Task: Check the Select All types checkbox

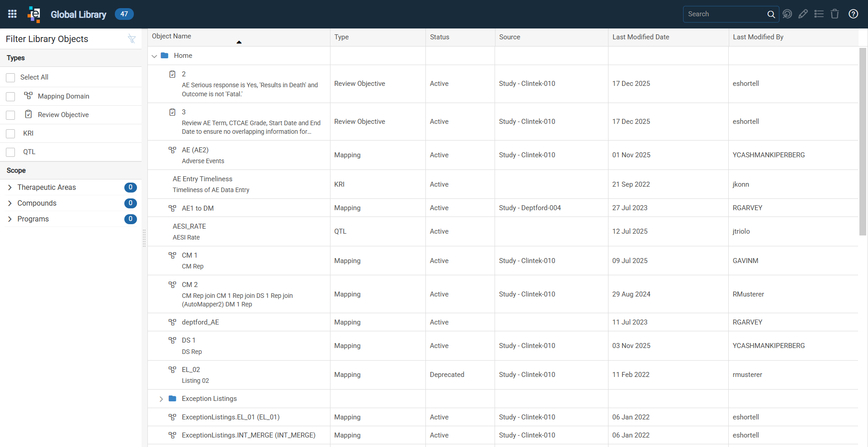Action: (10, 78)
